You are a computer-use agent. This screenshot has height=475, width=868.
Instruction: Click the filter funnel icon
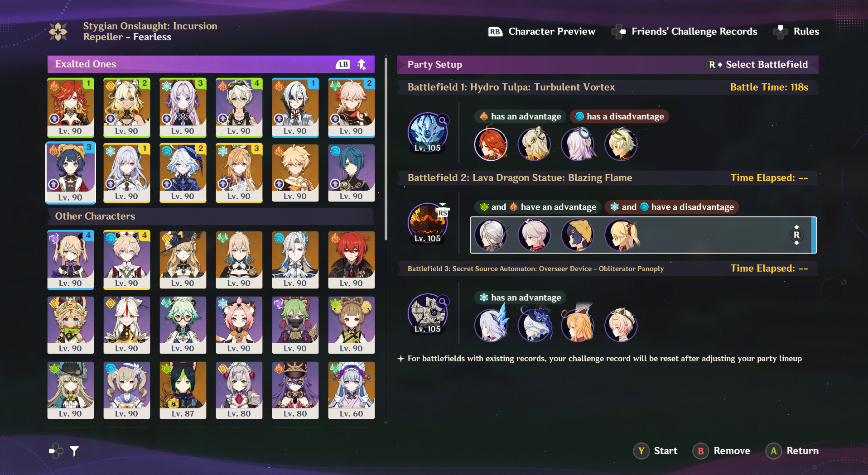74,451
